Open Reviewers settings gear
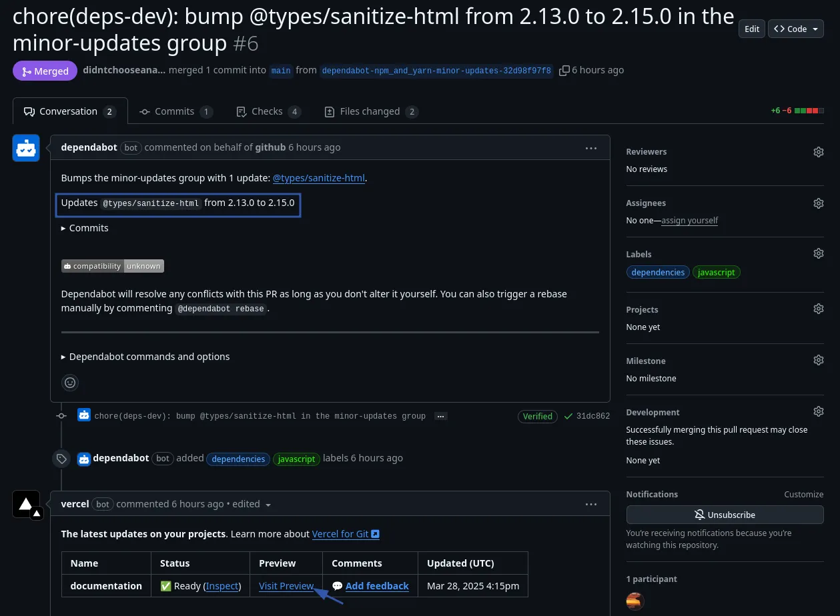 (x=818, y=152)
